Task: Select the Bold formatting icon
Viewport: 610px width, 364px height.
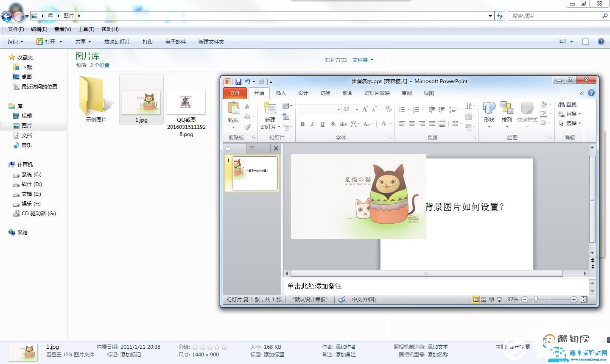Action: (302, 124)
